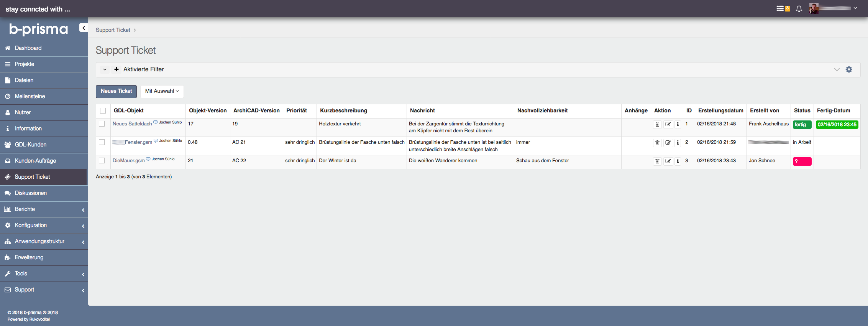868x326 pixels.
Task: Open filter settings gear icon
Action: [x=849, y=69]
